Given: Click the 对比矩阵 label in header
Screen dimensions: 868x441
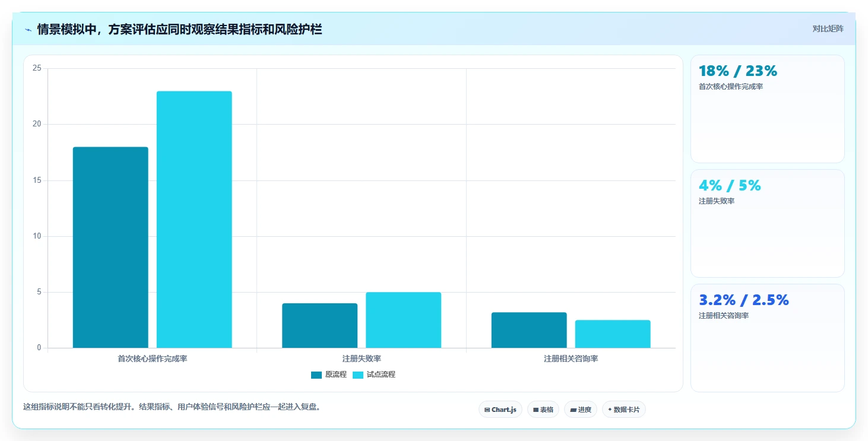Looking at the screenshot, I should [x=828, y=28].
